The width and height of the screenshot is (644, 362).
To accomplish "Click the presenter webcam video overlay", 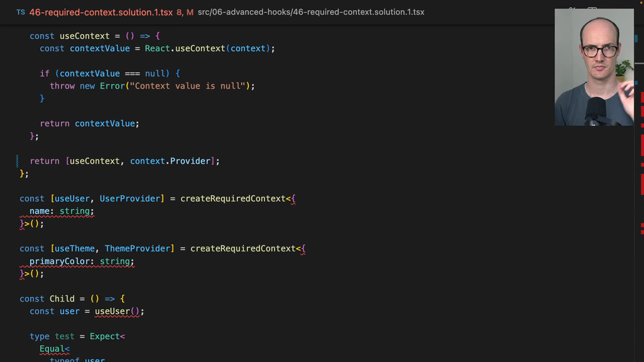I will coord(594,67).
